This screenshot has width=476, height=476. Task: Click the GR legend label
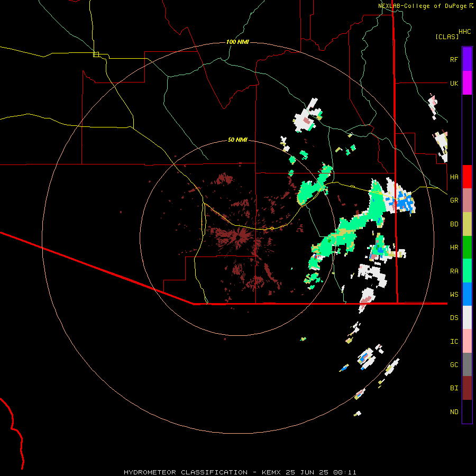pyautogui.click(x=454, y=200)
